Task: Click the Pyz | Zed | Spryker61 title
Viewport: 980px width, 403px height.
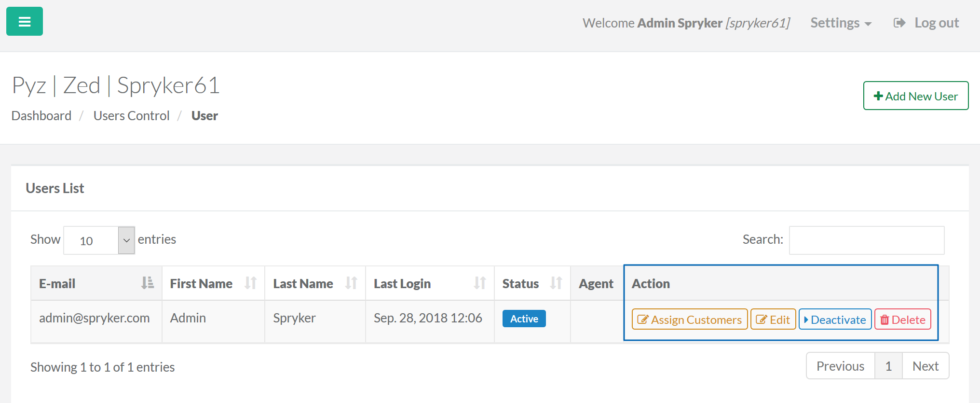Action: pyautogui.click(x=116, y=85)
